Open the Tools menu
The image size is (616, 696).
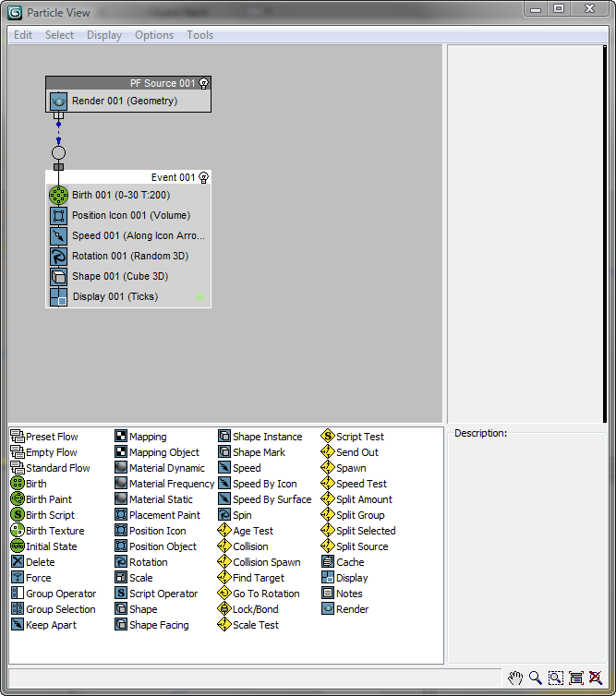(x=199, y=35)
